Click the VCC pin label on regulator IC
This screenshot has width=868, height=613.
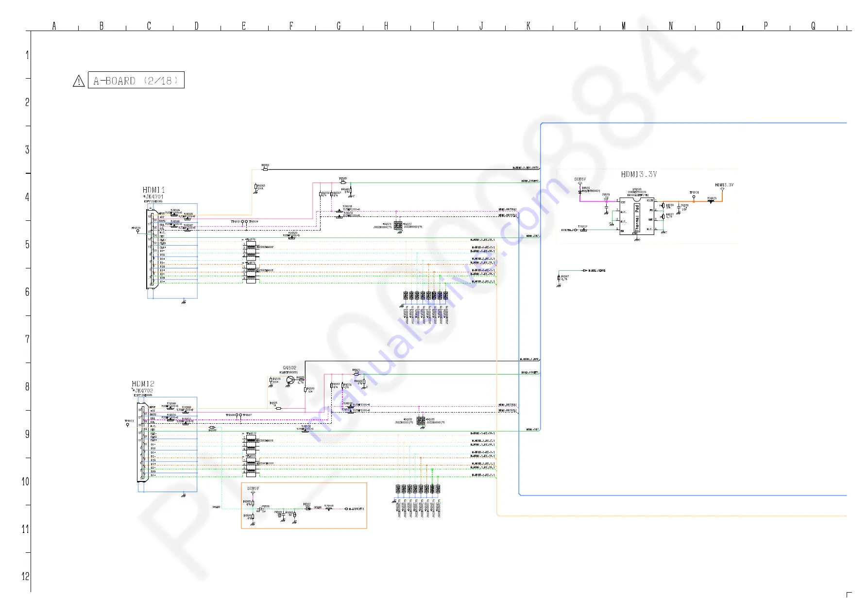click(x=623, y=202)
